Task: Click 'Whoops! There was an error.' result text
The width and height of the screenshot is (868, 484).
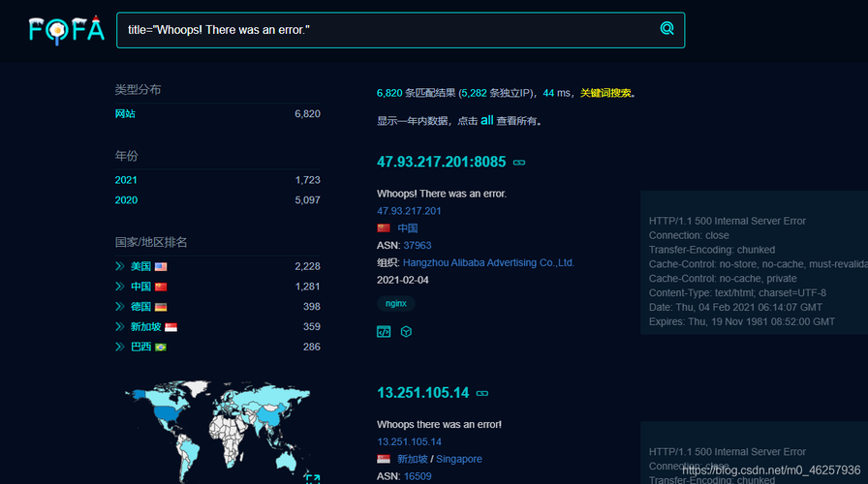Action: pos(442,194)
